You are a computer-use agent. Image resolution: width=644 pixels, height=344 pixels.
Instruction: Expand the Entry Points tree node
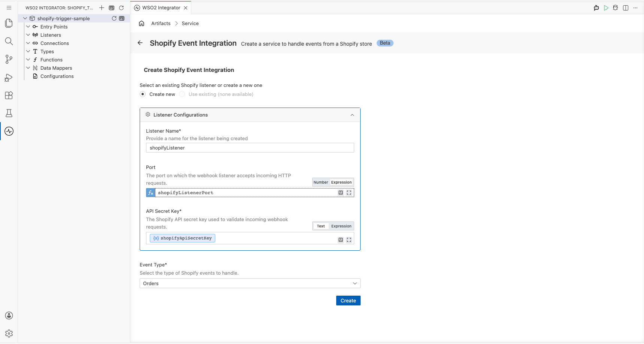[x=28, y=27]
